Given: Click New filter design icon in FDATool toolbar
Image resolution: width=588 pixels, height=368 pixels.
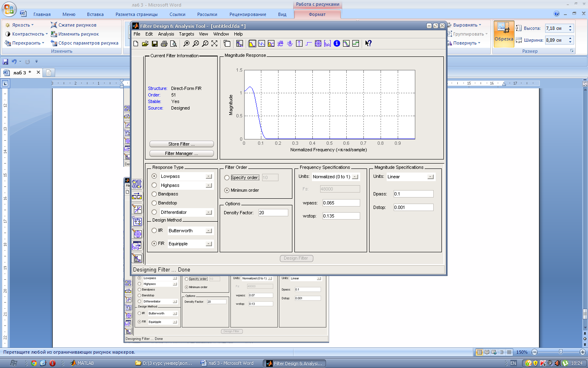Looking at the screenshot, I should pos(136,43).
